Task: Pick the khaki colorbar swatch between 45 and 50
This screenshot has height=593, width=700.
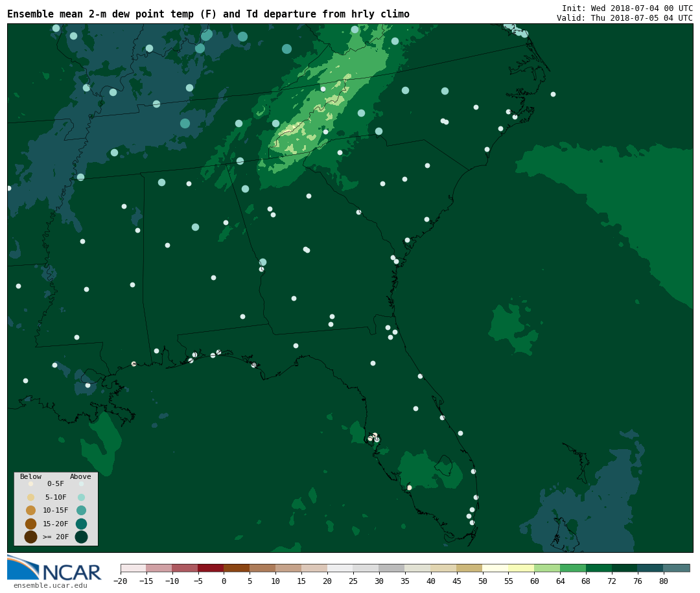Action: point(470,568)
